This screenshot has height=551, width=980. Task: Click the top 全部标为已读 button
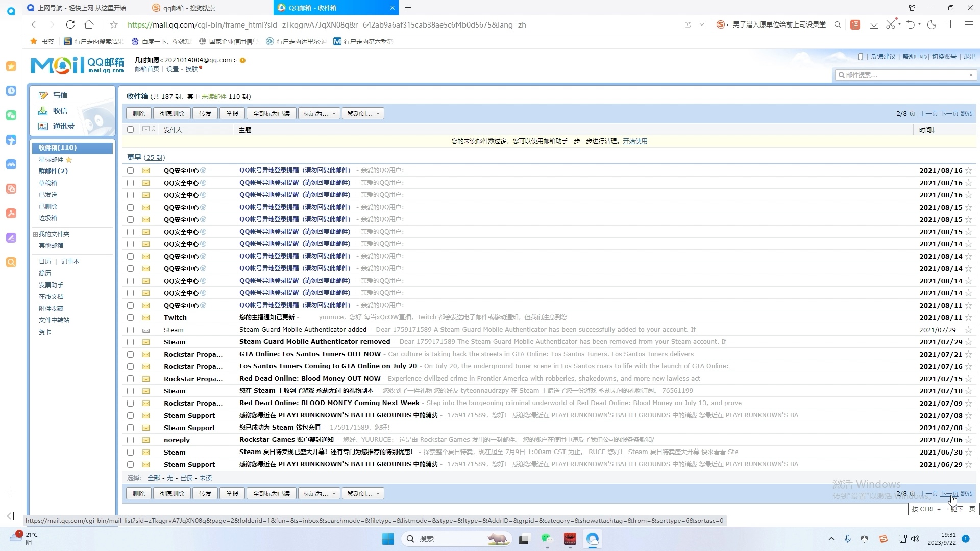click(272, 113)
